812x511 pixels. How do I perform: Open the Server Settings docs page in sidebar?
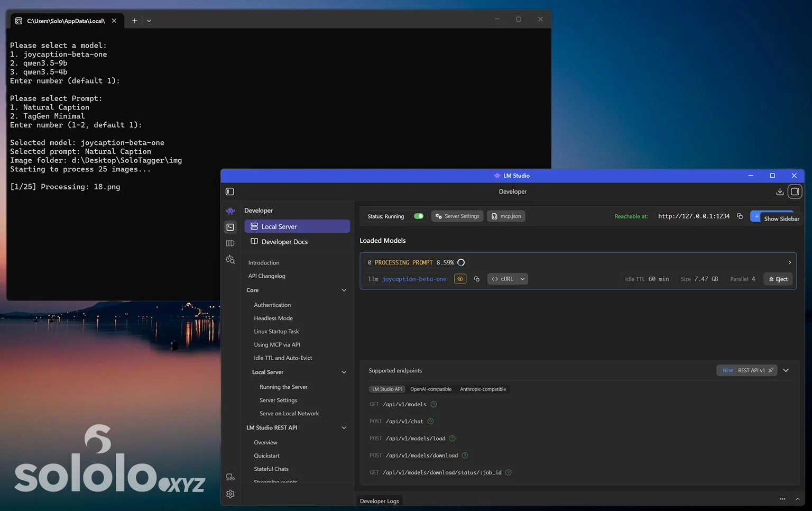(x=279, y=400)
